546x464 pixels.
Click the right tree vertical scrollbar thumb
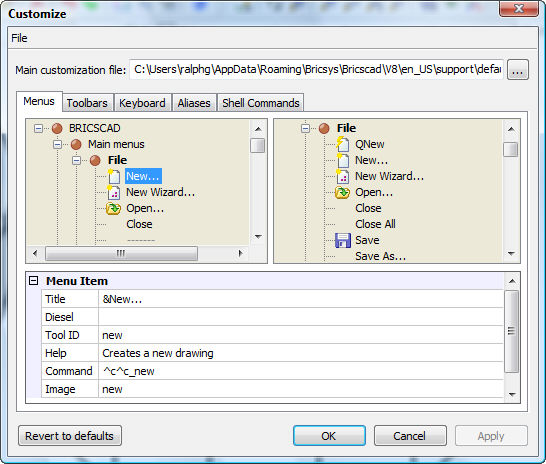[x=511, y=150]
